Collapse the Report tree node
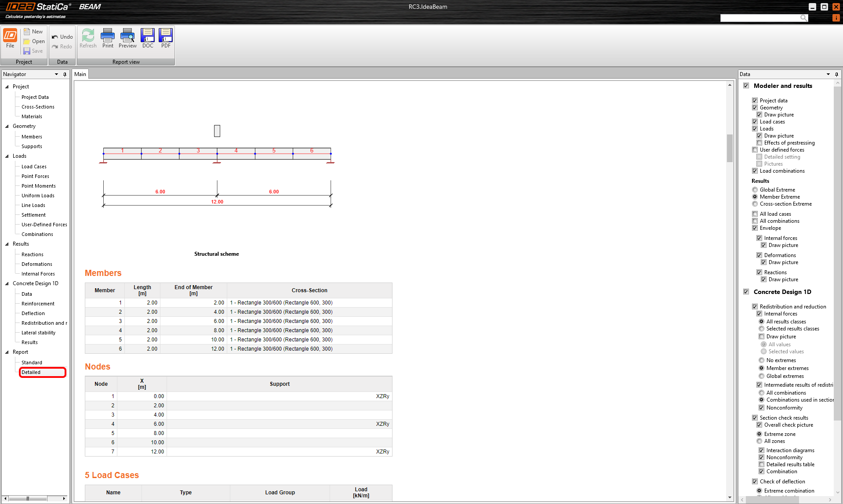The height and width of the screenshot is (504, 843). [7, 352]
